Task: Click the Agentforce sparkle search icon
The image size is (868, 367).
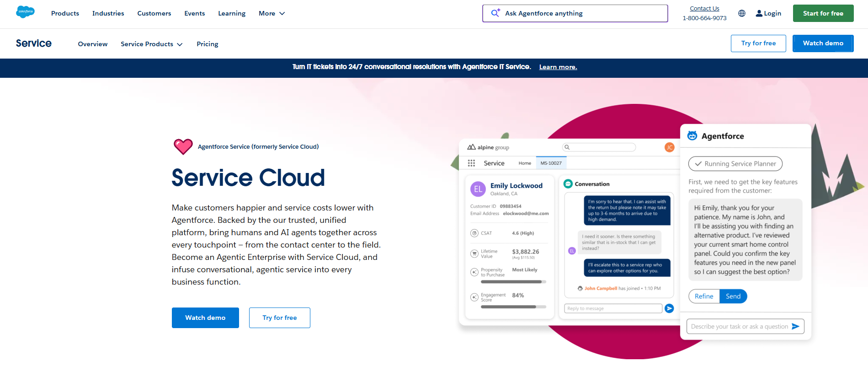Action: pos(495,13)
